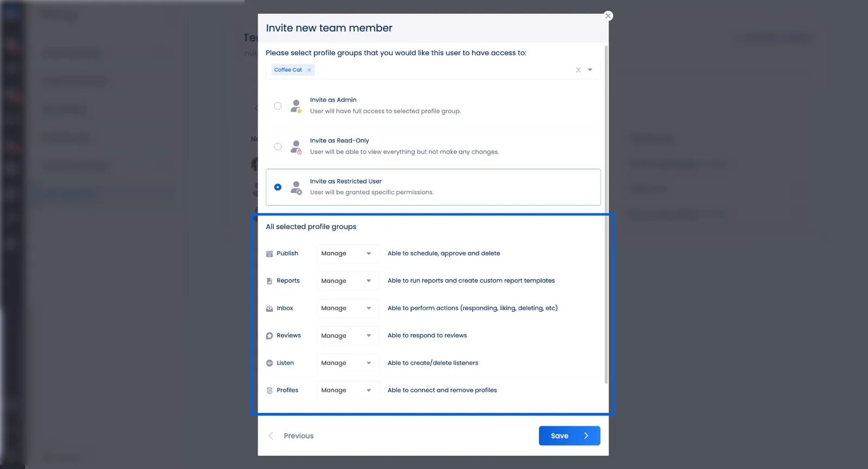Expand the Inbox permission dropdown
Image resolution: width=868 pixels, height=469 pixels.
(x=347, y=309)
